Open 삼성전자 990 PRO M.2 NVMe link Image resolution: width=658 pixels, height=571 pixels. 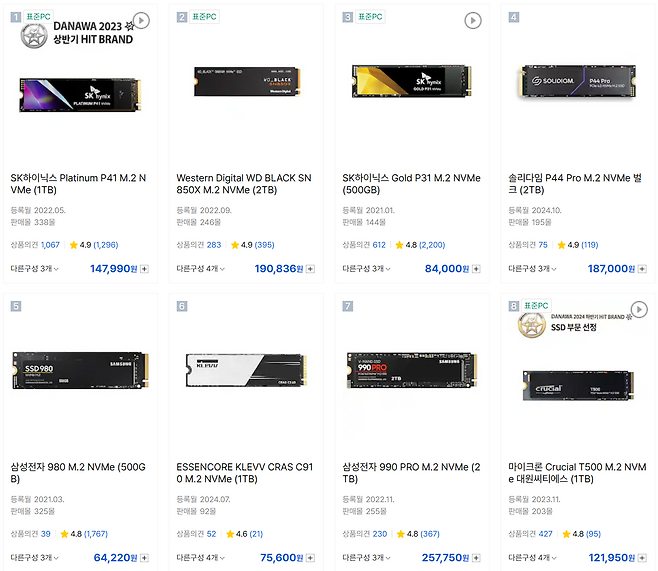pyautogui.click(x=411, y=473)
